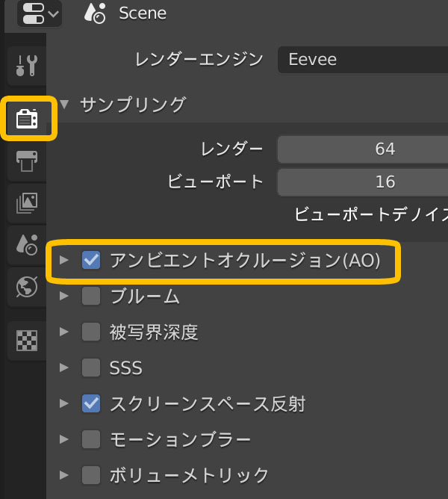Open the editor type dropdown

tap(40, 13)
